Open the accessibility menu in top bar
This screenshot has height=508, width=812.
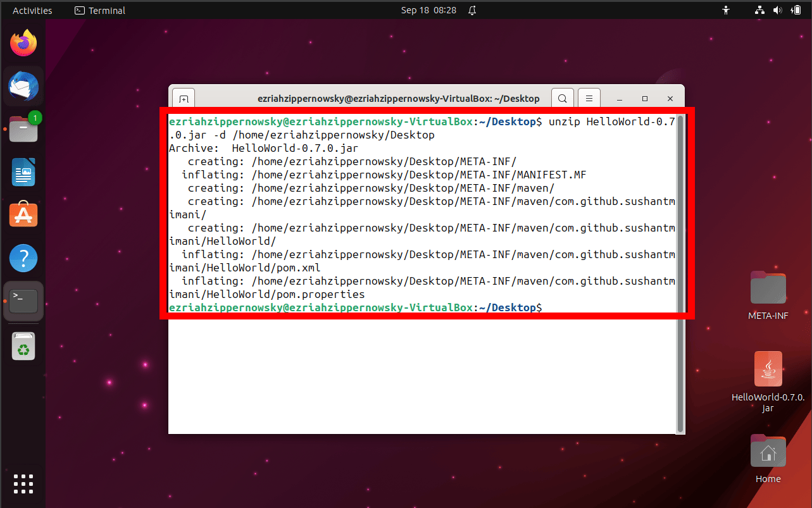(x=725, y=10)
